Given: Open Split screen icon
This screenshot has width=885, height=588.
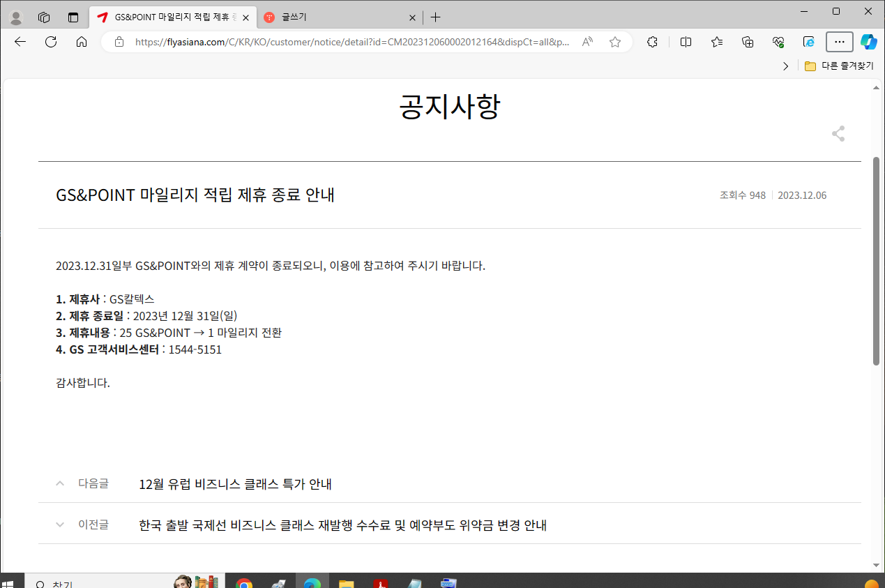Looking at the screenshot, I should 686,42.
